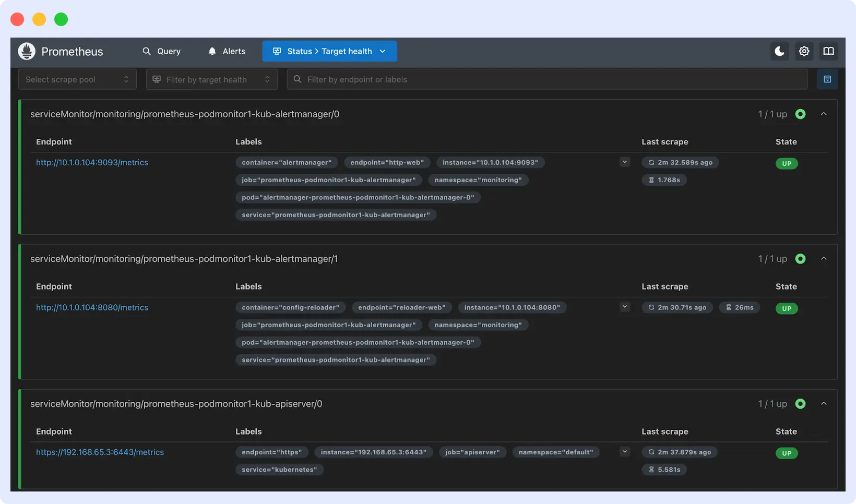Open the documentation book icon

828,51
